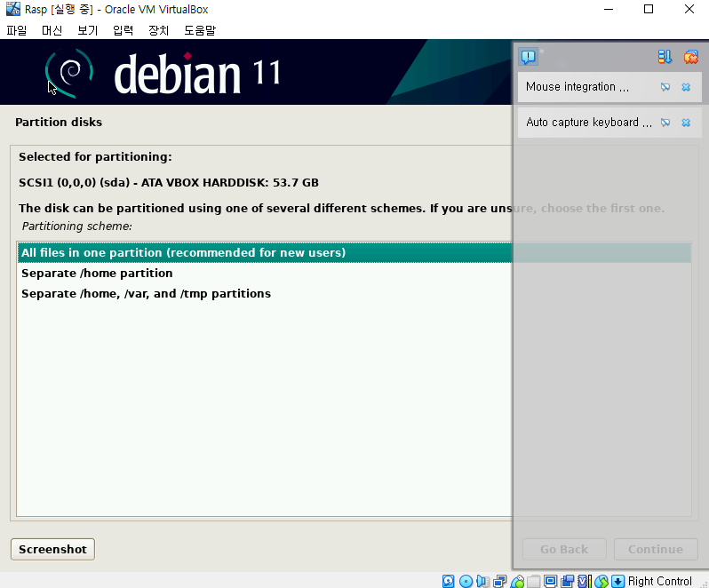Click the audio status icon
Viewport: 709px width, 588px height.
click(482, 581)
